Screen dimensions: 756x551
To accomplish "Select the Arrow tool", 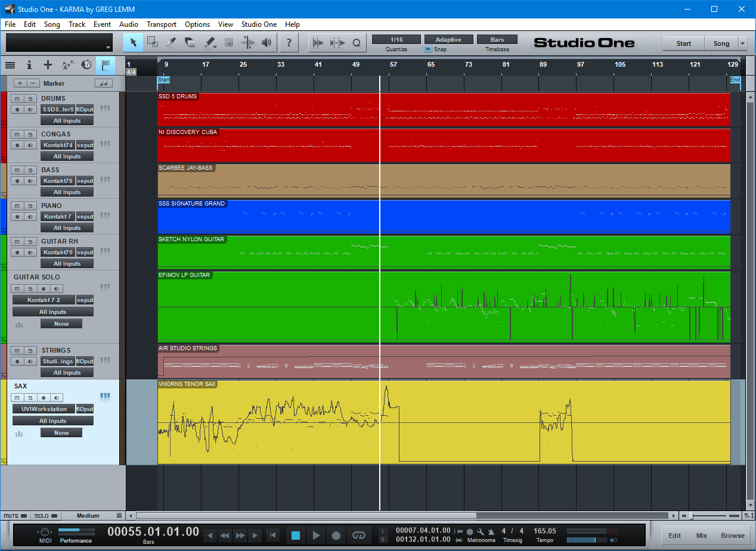I will [134, 42].
